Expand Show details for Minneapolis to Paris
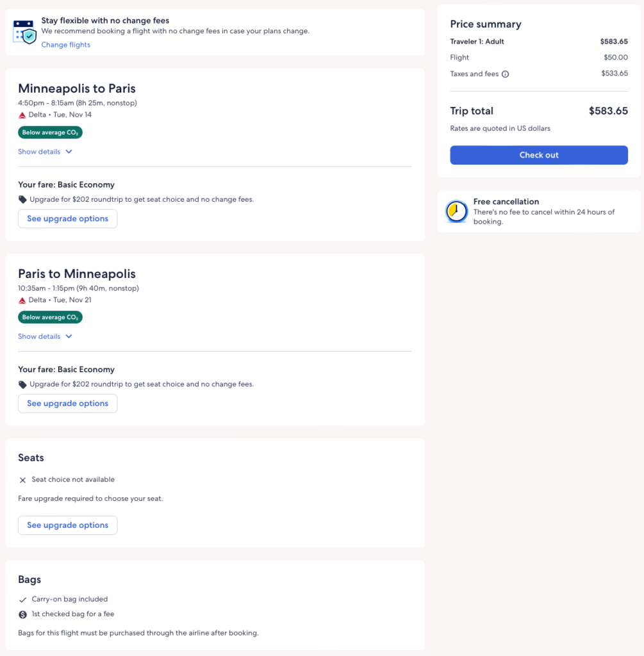The image size is (644, 656). pyautogui.click(x=45, y=152)
